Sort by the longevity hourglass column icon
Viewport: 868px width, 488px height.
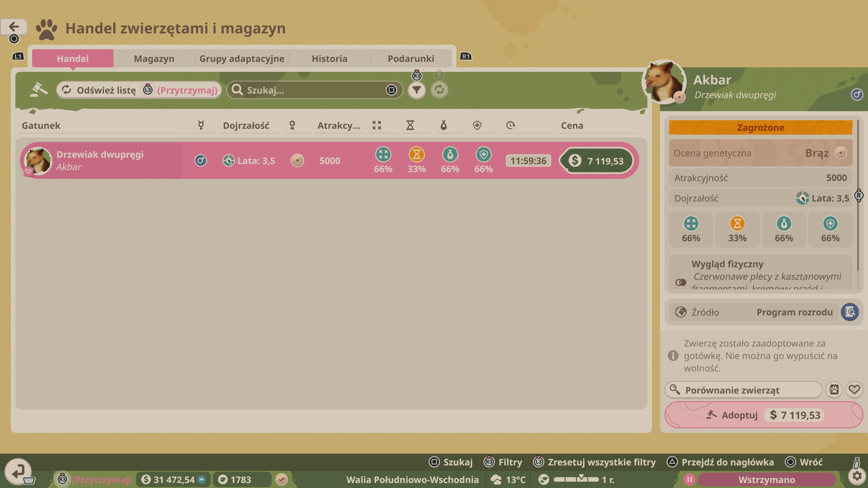410,126
